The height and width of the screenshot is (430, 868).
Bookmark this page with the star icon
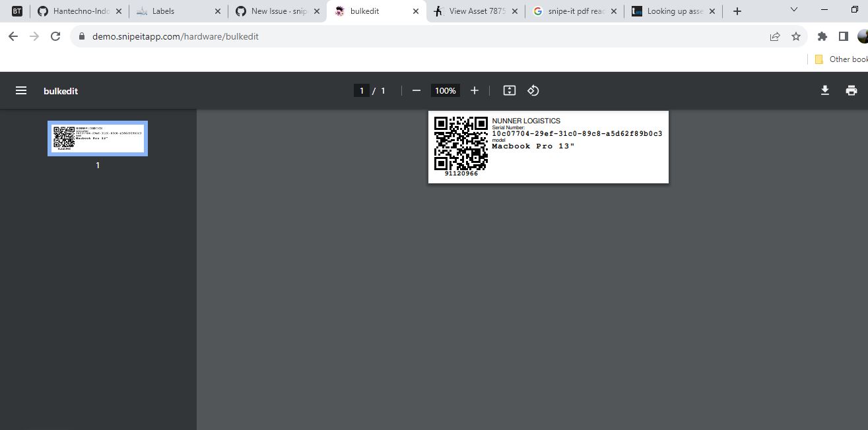(x=796, y=37)
